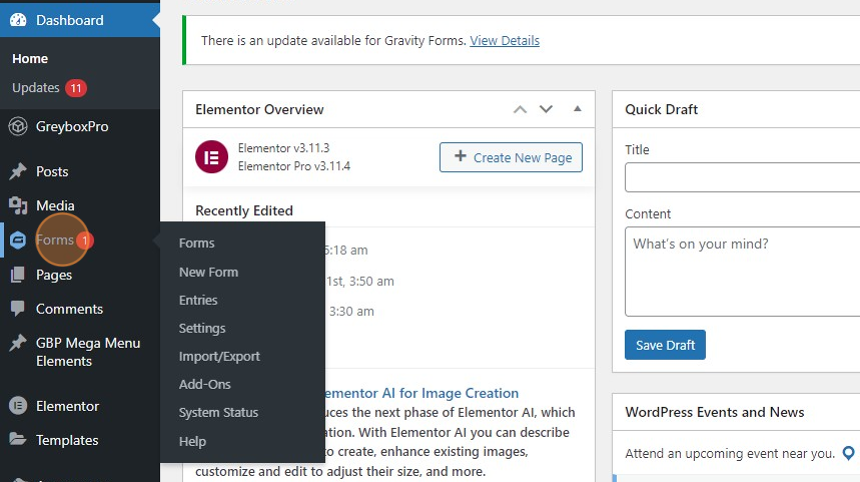
Task: Click the Dashboard gauge icon
Action: click(18, 20)
